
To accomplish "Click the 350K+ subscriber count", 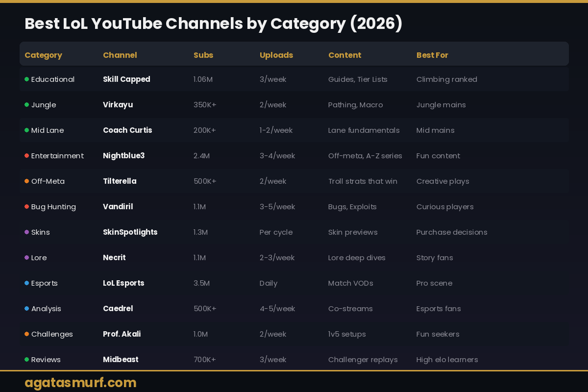I will click(x=205, y=105).
